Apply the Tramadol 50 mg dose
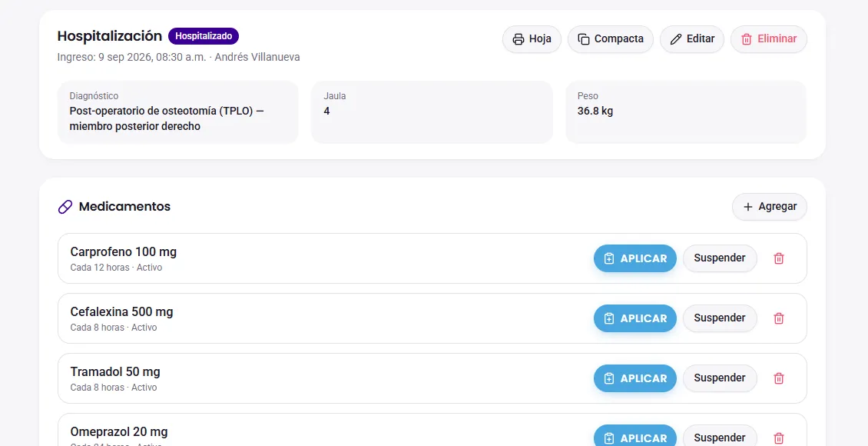 635,378
